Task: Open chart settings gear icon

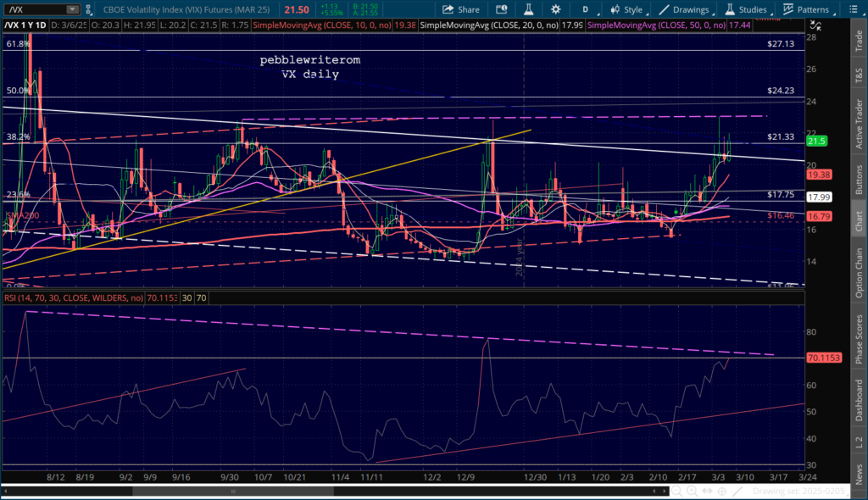Action: click(555, 9)
